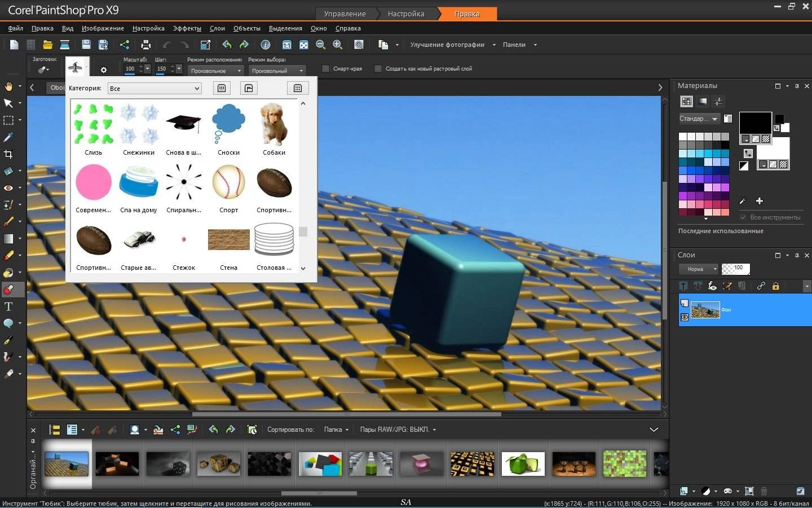Select the Снежинки picture tube
812x508 pixels.
coord(139,129)
